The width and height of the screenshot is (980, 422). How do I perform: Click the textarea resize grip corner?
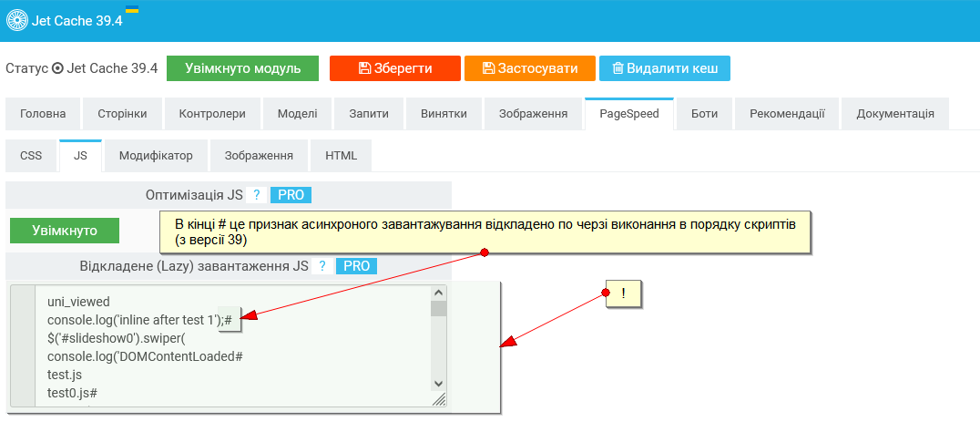tap(439, 399)
